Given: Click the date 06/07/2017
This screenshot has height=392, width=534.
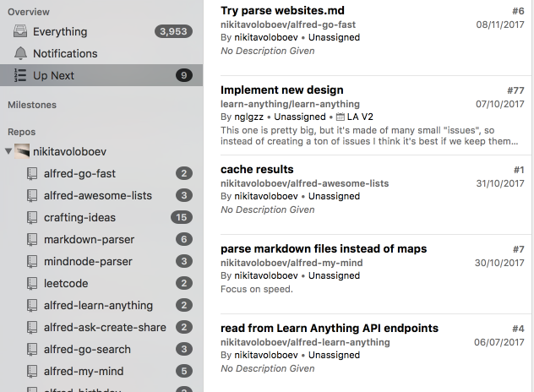Looking at the screenshot, I should click(499, 342).
